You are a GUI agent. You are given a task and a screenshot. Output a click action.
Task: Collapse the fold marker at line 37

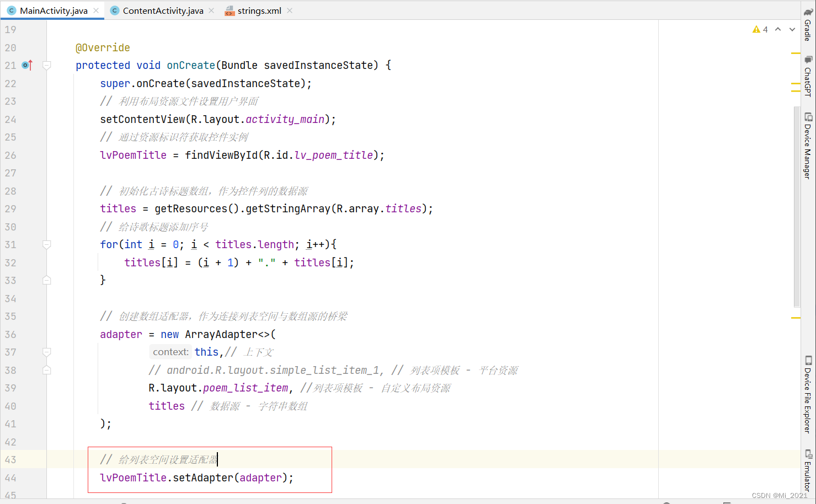pos(47,352)
